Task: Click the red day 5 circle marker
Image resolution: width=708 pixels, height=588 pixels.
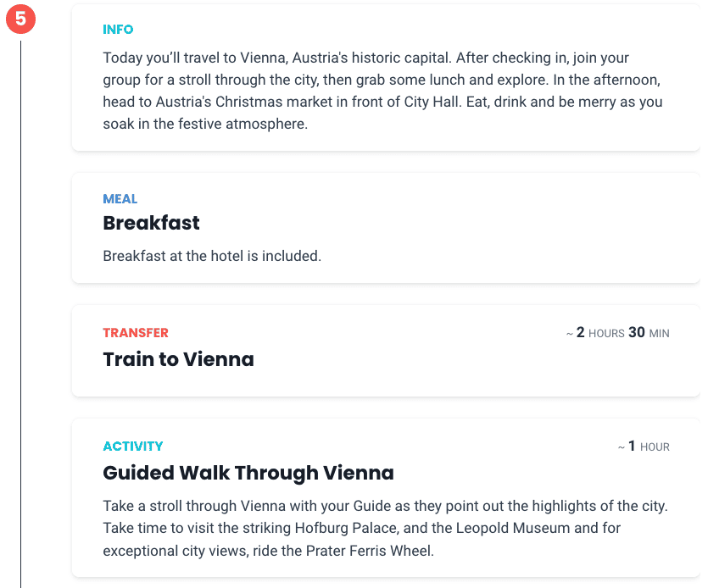Action: [x=20, y=19]
